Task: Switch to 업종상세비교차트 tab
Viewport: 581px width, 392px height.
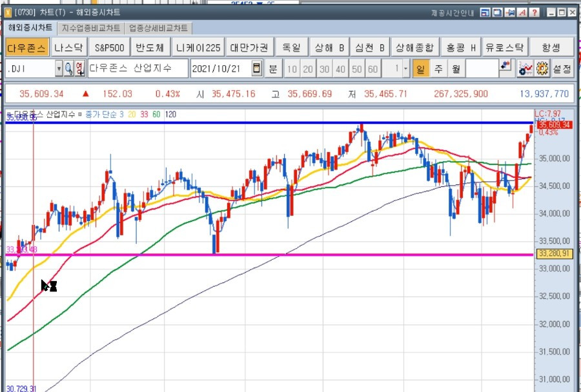Action: [x=159, y=28]
